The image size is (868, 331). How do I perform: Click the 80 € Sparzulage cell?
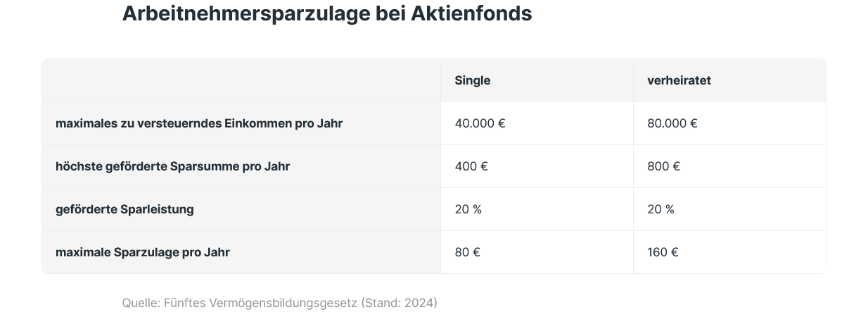pyautogui.click(x=467, y=252)
